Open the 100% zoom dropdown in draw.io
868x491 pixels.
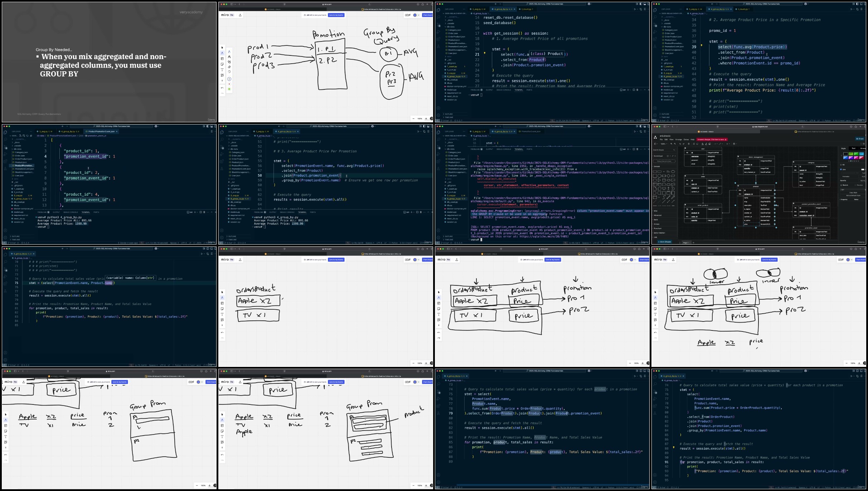[664, 144]
